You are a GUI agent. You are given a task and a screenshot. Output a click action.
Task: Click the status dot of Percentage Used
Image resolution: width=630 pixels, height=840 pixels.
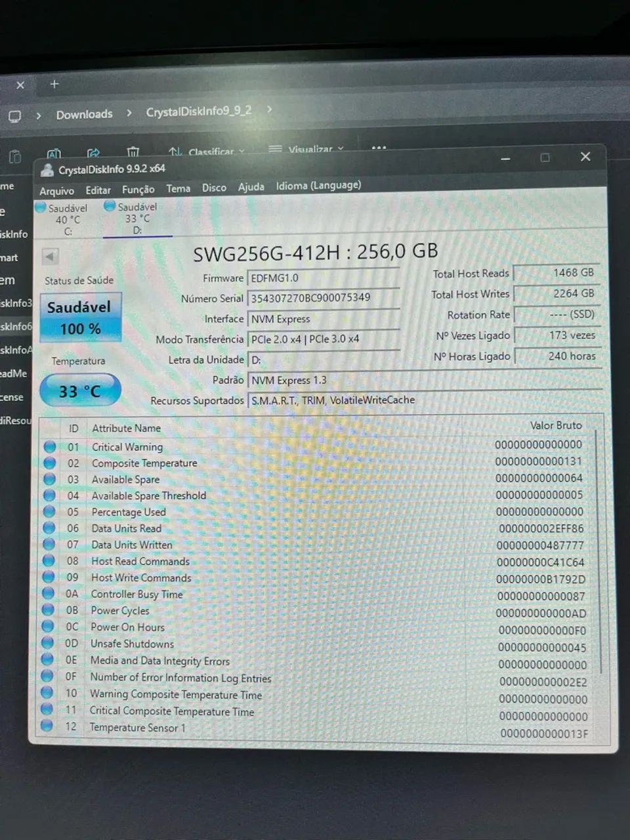49,512
